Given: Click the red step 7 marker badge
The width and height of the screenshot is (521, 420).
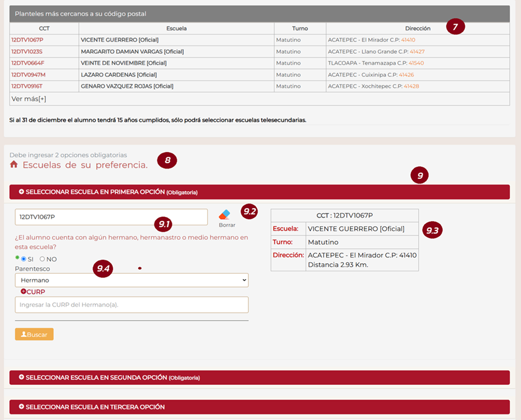Looking at the screenshot, I should (x=455, y=27).
